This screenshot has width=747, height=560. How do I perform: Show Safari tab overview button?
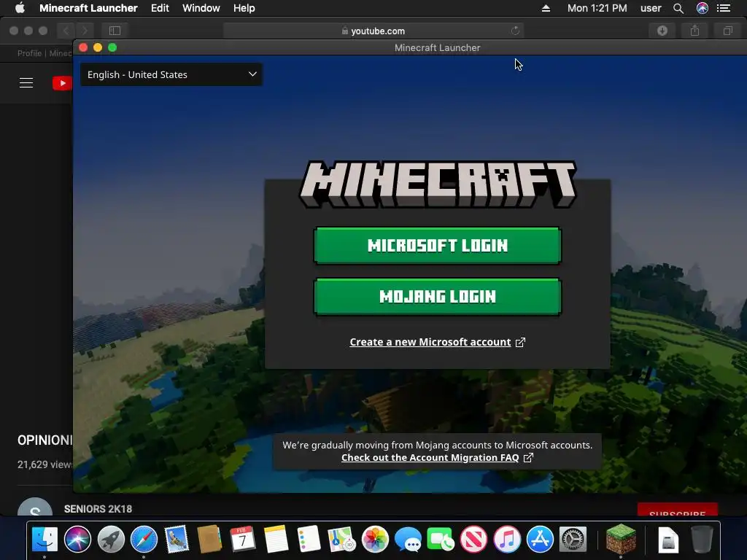click(727, 31)
